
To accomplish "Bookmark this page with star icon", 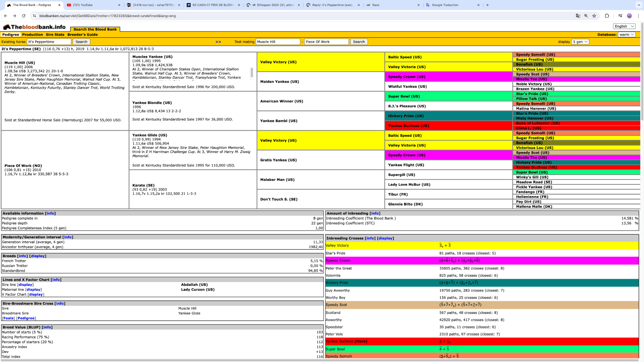I will [594, 16].
